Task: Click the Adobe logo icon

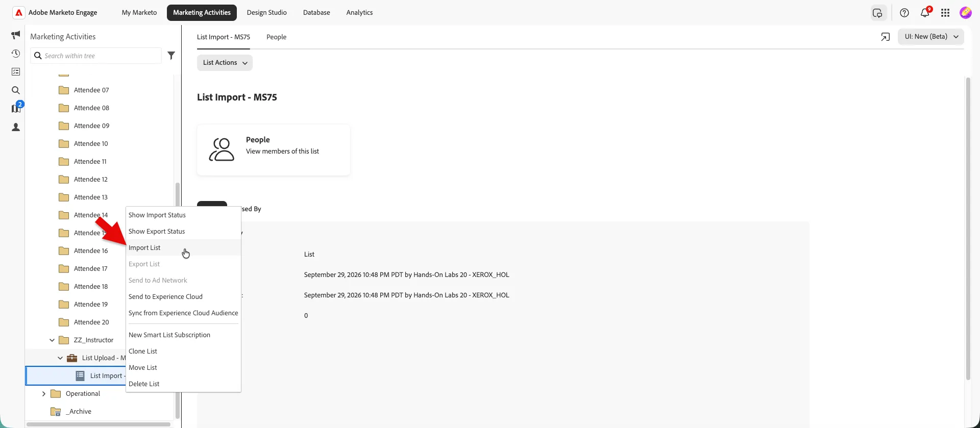Action: [x=19, y=13]
